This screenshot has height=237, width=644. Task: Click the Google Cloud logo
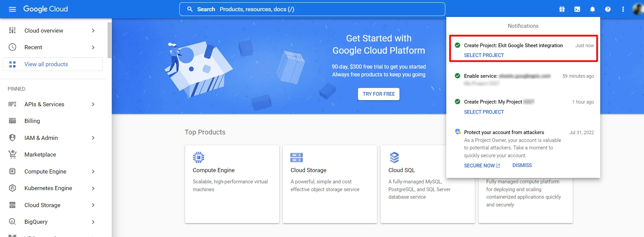pyautogui.click(x=46, y=9)
